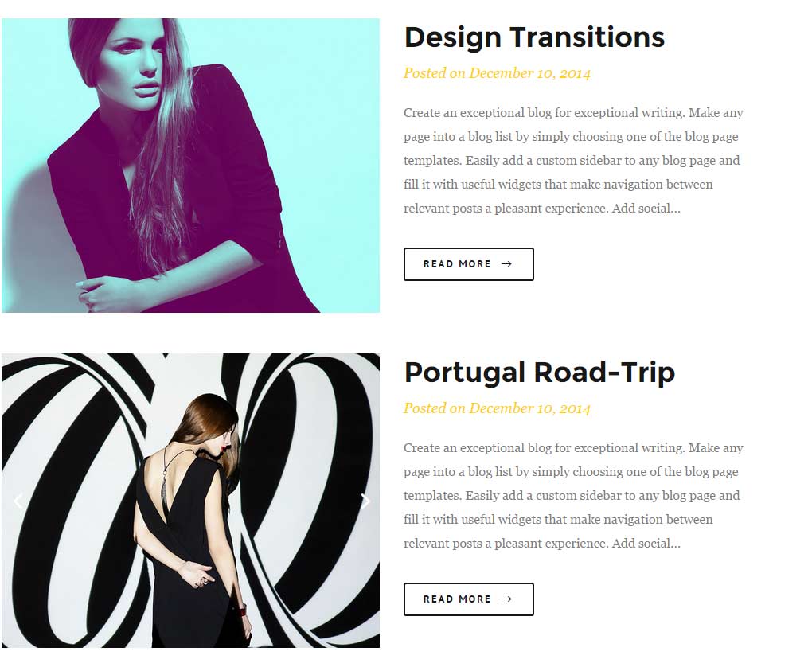Click the arrow icon in Design Transitions' Read More
The width and height of the screenshot is (812, 671).
506,264
